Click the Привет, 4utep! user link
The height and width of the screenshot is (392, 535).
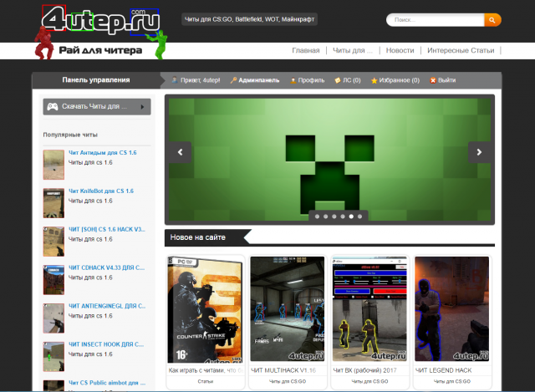pyautogui.click(x=201, y=80)
